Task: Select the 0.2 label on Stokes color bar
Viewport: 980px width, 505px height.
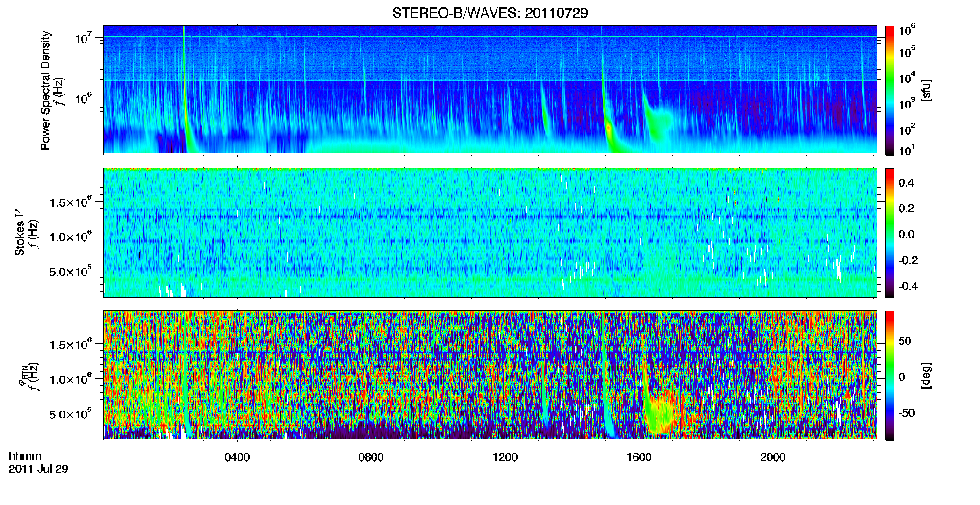Action: pyautogui.click(x=906, y=209)
